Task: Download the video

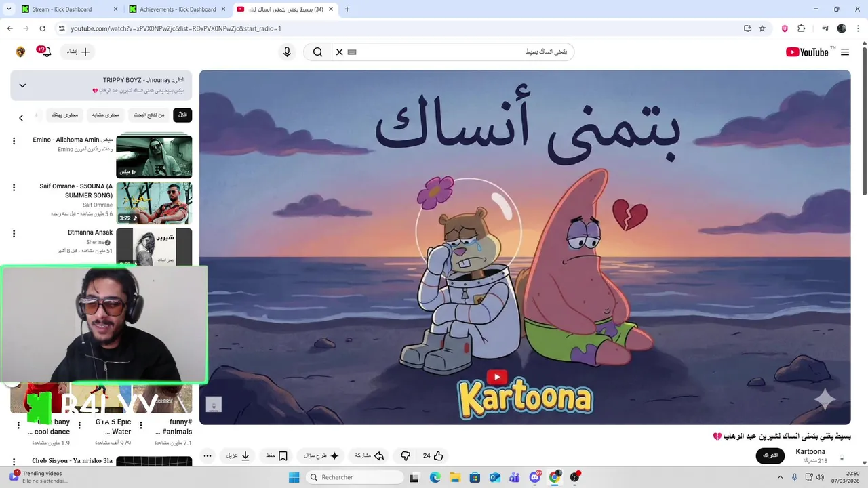Action: (x=238, y=455)
